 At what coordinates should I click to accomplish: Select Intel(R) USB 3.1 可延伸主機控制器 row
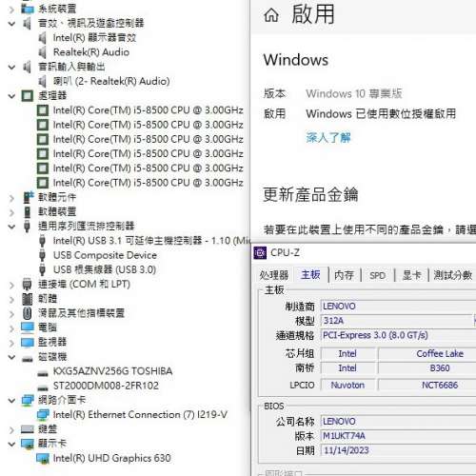pos(144,241)
